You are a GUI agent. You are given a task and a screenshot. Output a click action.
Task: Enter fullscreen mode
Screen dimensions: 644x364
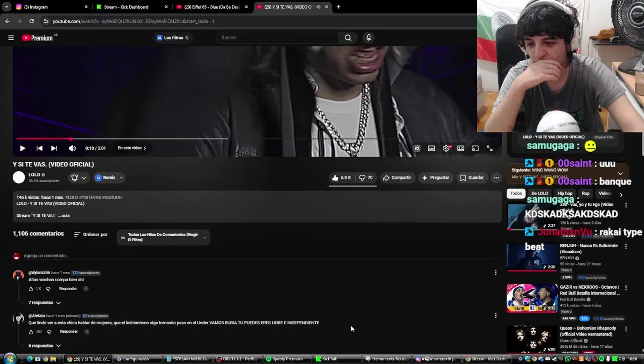click(489, 148)
